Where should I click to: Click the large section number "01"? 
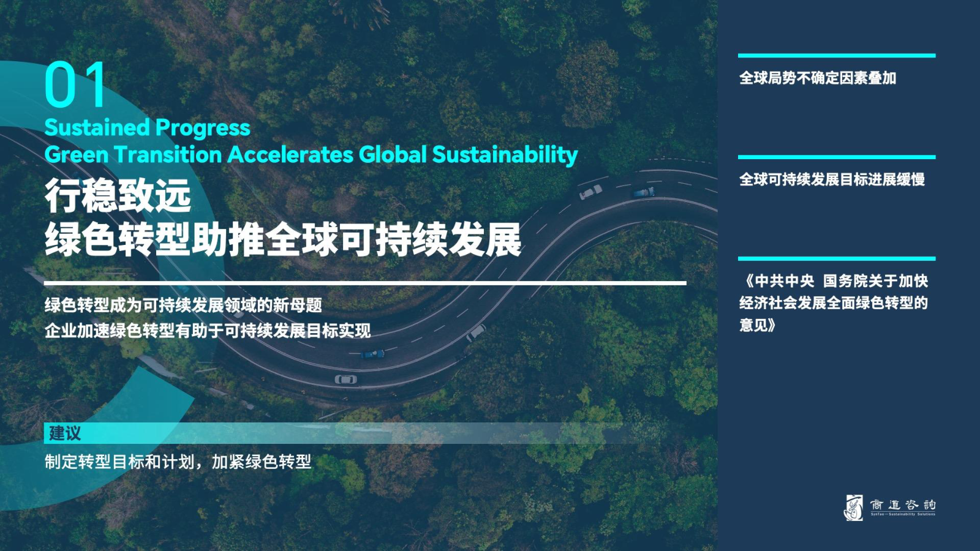tap(75, 85)
